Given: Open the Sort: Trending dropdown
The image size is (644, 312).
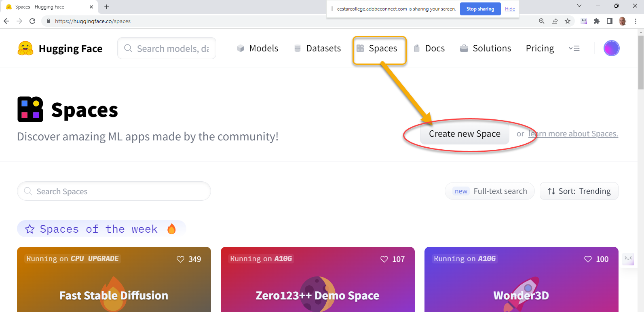Looking at the screenshot, I should point(579,191).
